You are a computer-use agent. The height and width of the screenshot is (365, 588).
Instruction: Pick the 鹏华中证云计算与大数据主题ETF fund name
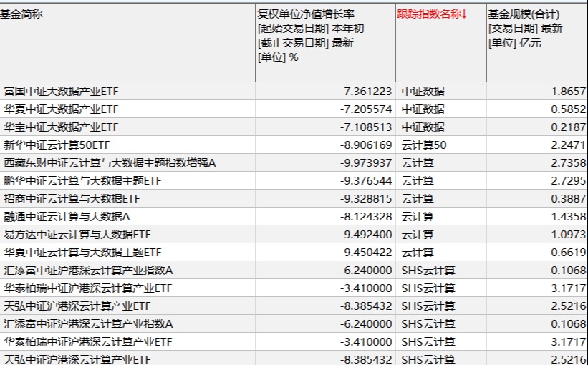[x=82, y=181]
